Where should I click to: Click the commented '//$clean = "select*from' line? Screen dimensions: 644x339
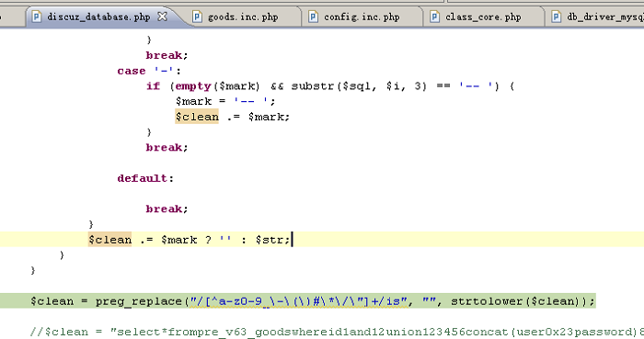tap(337, 332)
